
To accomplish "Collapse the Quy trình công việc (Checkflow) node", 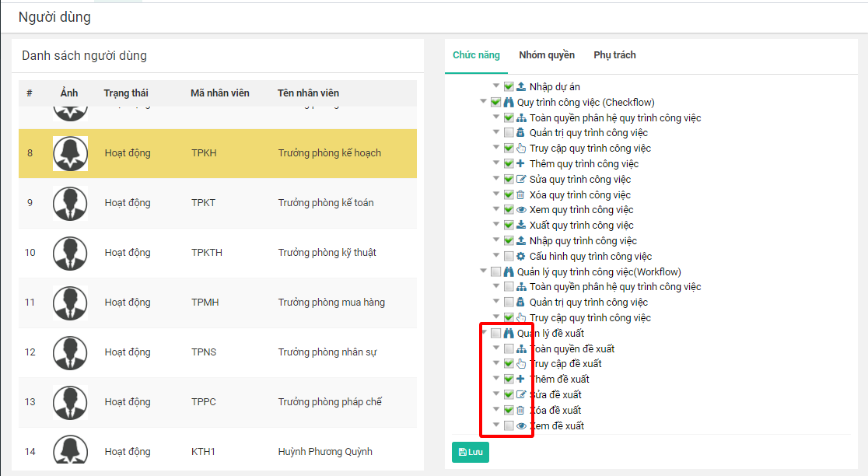I will 484,103.
